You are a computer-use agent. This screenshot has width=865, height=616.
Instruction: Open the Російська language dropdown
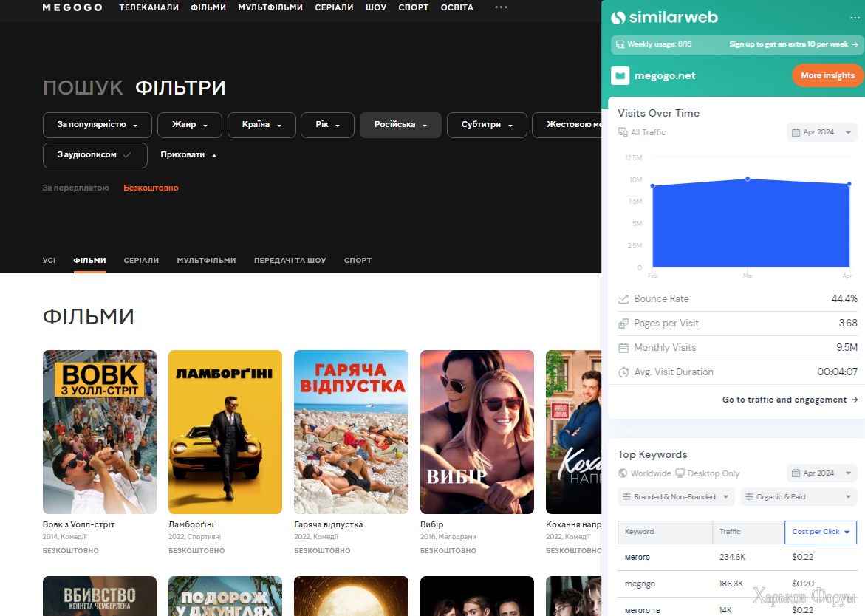pyautogui.click(x=400, y=125)
